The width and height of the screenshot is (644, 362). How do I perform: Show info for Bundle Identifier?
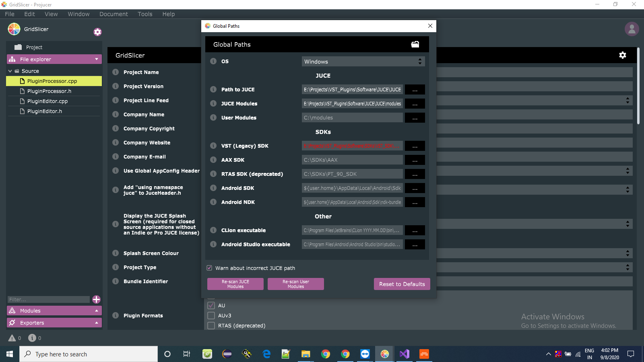pos(116,281)
